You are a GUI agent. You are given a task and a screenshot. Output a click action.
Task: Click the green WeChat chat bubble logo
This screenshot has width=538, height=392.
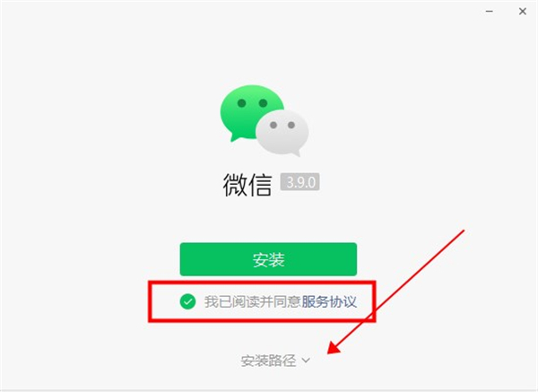coord(265,121)
